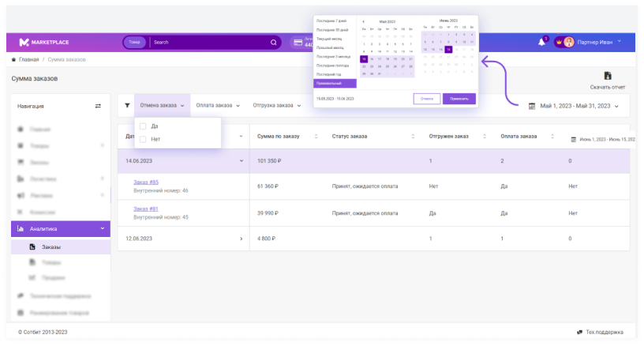Check the "Нет" checkbox
Screen dimensions: 644x346
(x=143, y=139)
